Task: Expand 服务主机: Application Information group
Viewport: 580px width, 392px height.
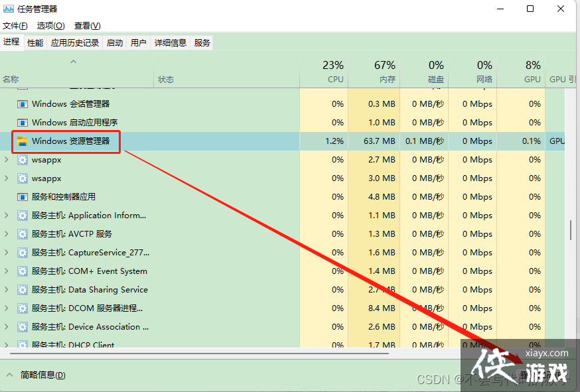Action: click(7, 216)
